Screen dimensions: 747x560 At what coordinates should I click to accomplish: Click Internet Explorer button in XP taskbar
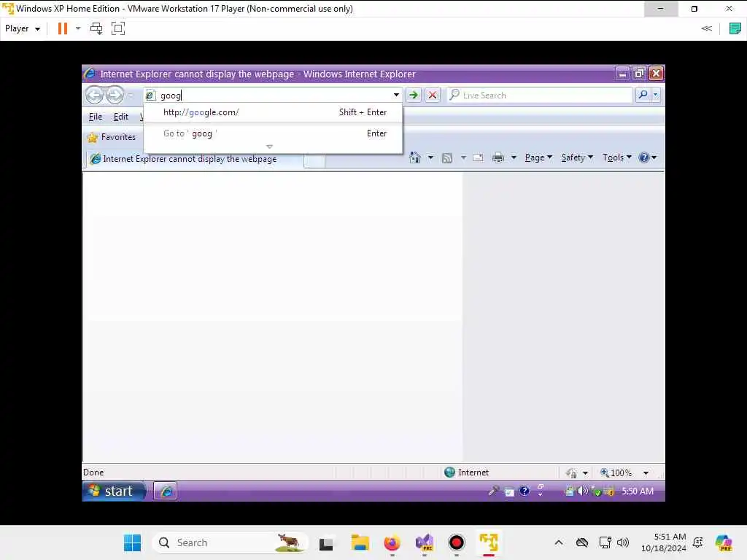(x=166, y=491)
